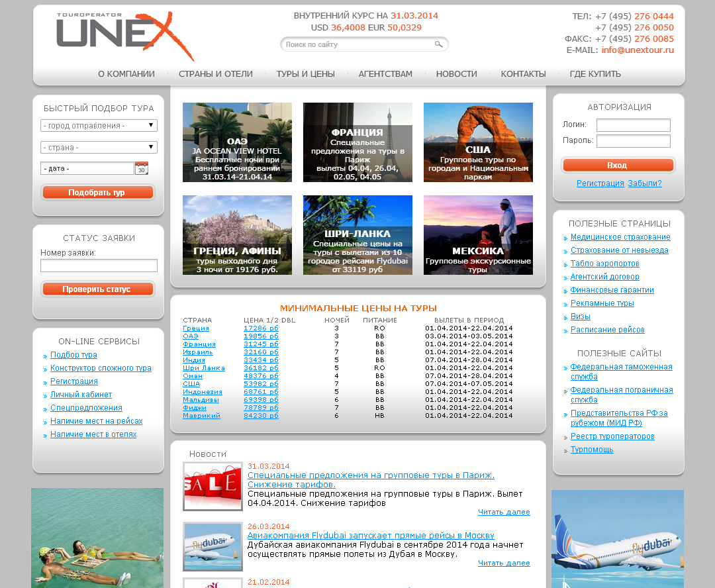Open the Контакты menu item
Image resolution: width=715 pixels, height=588 pixels.
523,74
